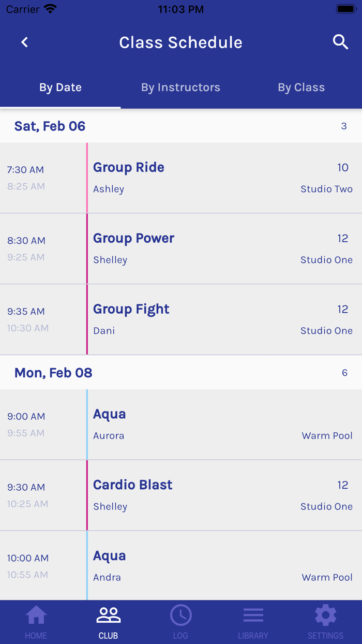Switch to By Instructors tab
This screenshot has height=644, width=362.
(180, 87)
